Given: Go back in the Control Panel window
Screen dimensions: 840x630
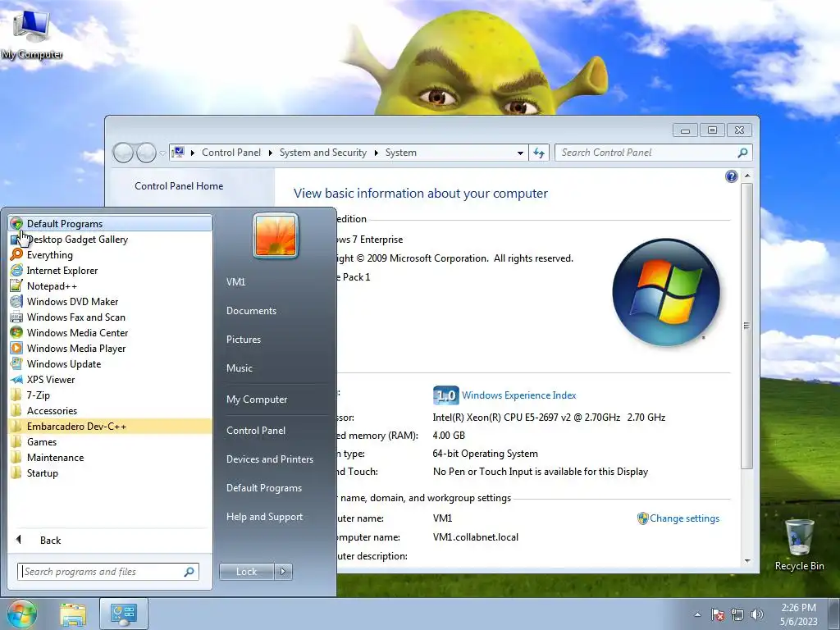Looking at the screenshot, I should pyautogui.click(x=123, y=153).
